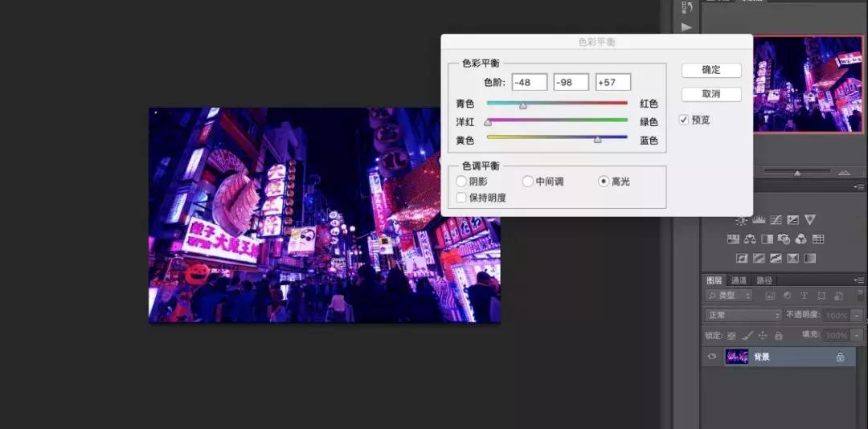Hide the 背景 layer using eye icon

[x=711, y=357]
